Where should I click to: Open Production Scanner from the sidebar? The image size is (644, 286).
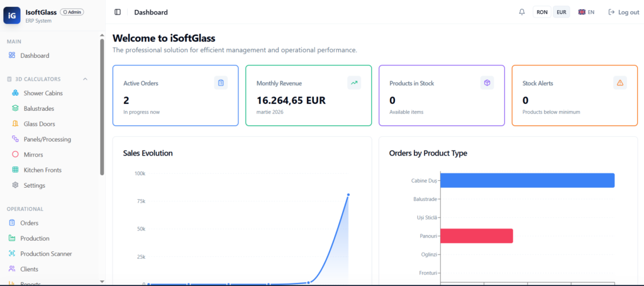[x=46, y=254]
